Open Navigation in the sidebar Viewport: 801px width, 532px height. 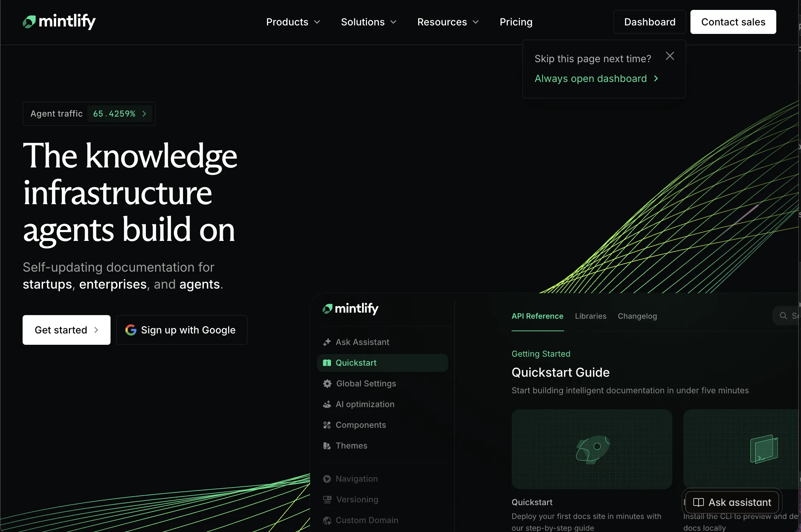click(382, 479)
